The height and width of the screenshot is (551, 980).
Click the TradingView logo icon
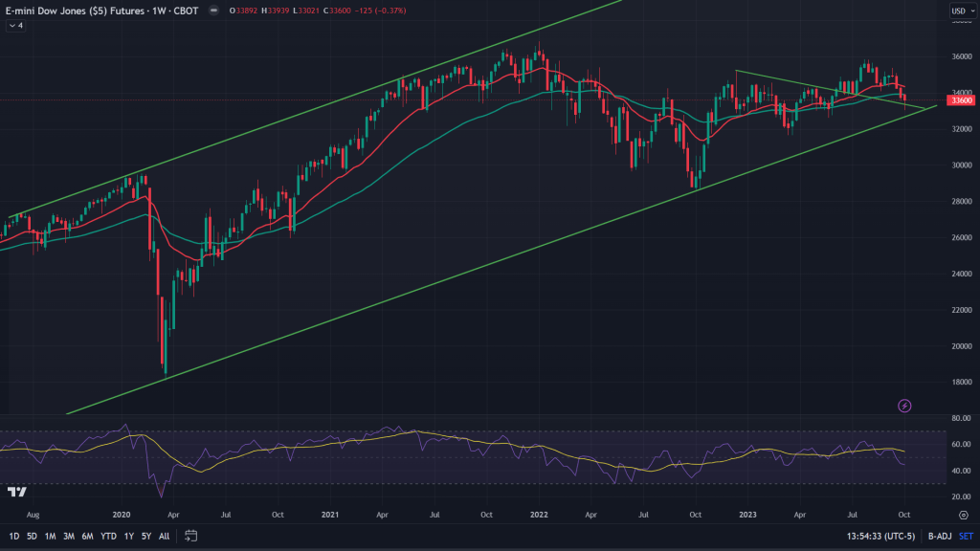(16, 492)
